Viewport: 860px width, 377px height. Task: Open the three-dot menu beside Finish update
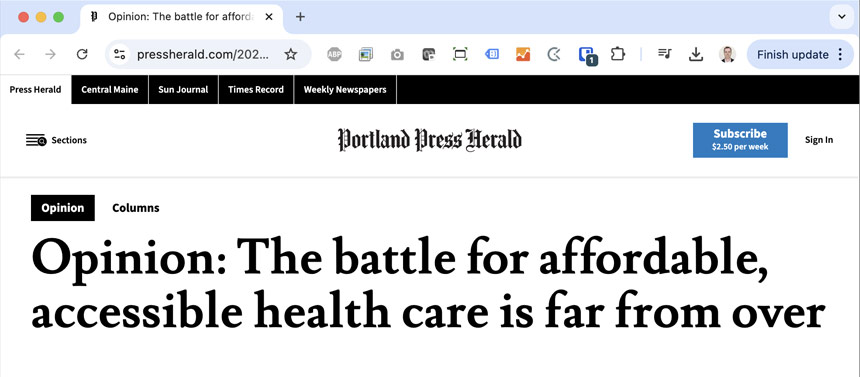(x=841, y=54)
